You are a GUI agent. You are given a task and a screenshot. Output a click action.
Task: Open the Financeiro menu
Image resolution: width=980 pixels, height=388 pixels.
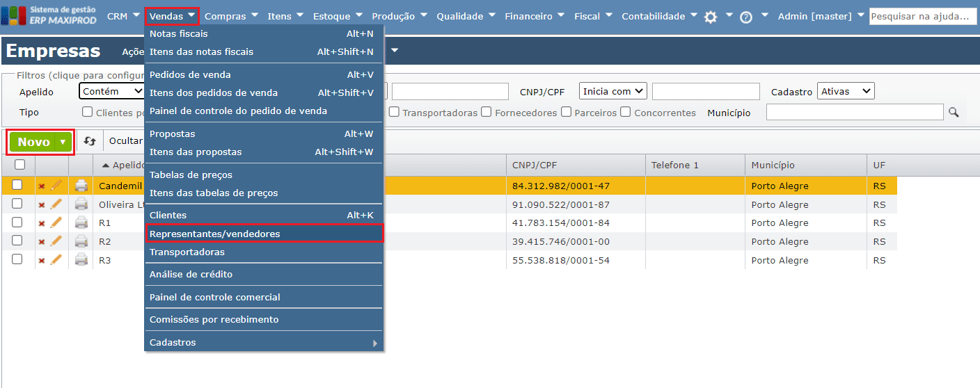(x=535, y=17)
